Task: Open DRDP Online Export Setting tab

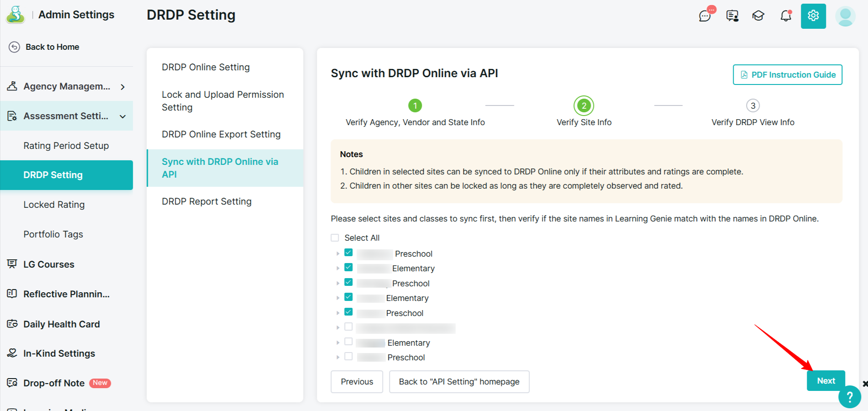Action: coord(221,134)
